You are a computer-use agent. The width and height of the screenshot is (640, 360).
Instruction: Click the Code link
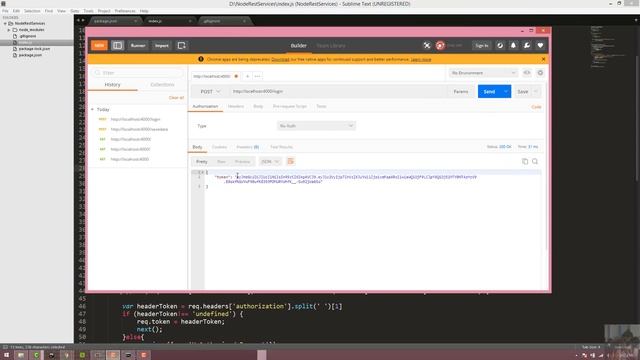click(x=536, y=107)
